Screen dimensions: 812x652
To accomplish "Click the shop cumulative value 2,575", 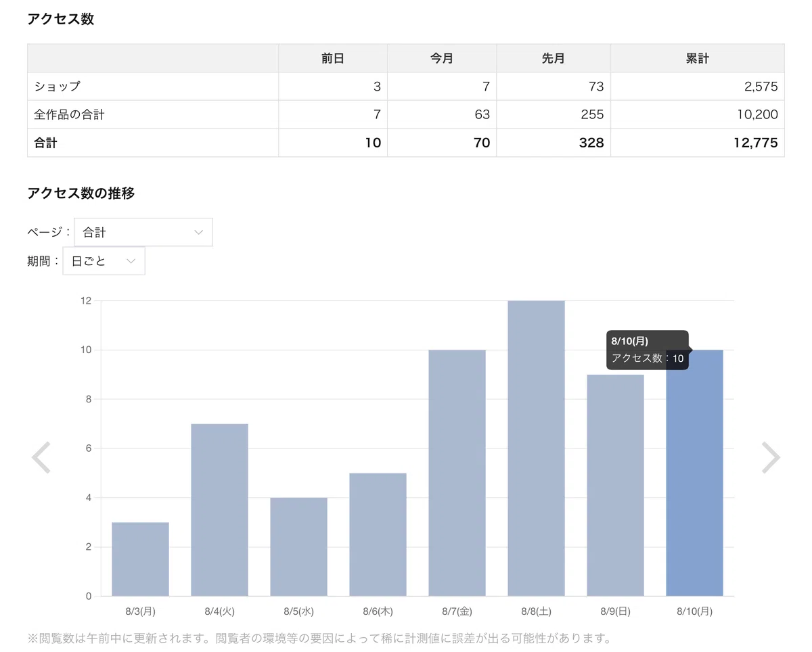I will pyautogui.click(x=760, y=87).
